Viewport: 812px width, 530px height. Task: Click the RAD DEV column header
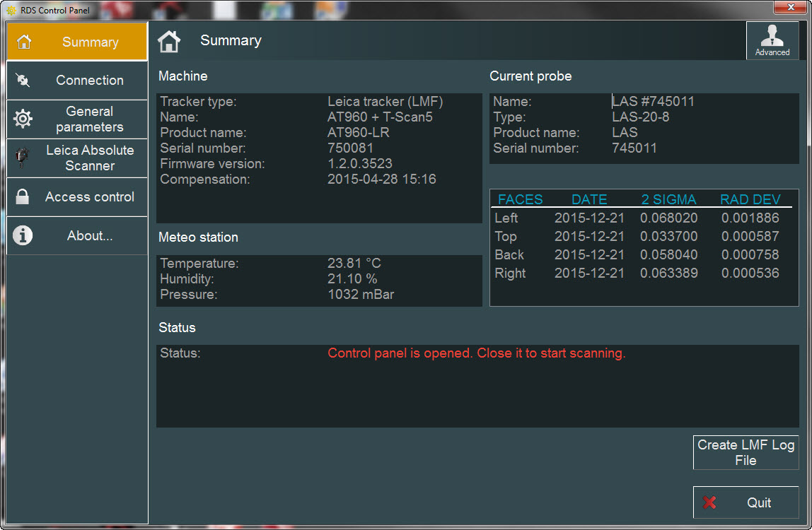click(x=750, y=199)
